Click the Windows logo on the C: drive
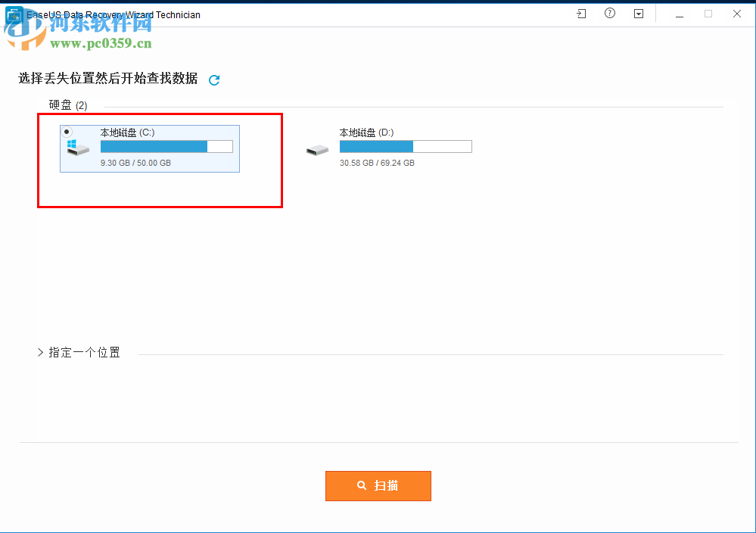 point(70,142)
